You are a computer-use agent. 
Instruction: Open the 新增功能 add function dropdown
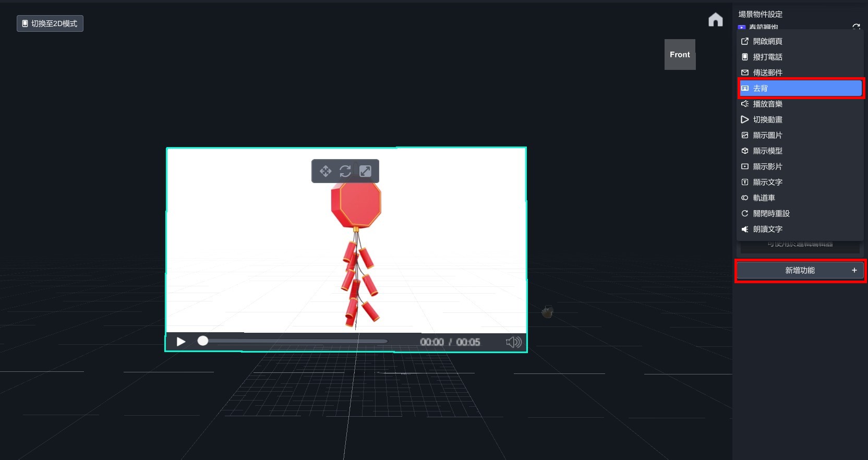pos(800,270)
